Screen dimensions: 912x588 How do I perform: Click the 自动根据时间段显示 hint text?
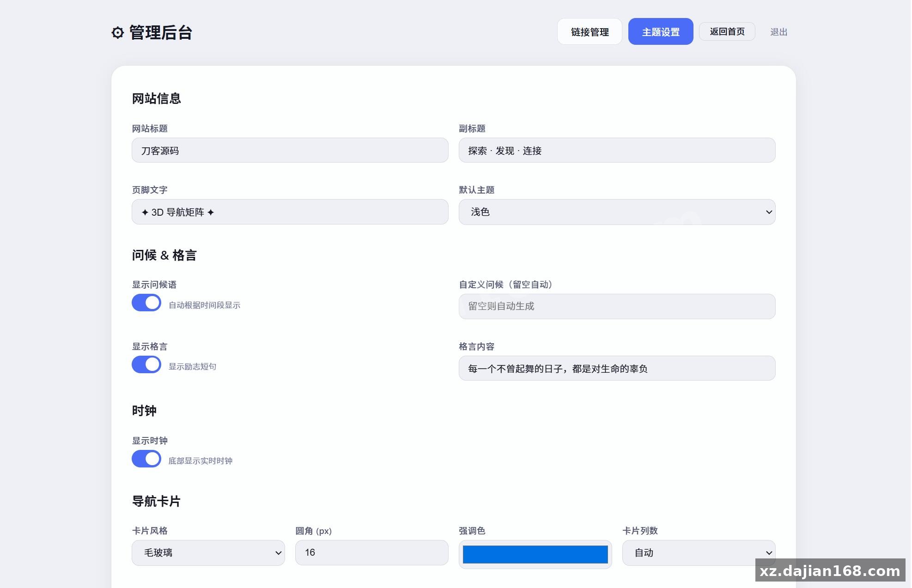[x=204, y=305]
